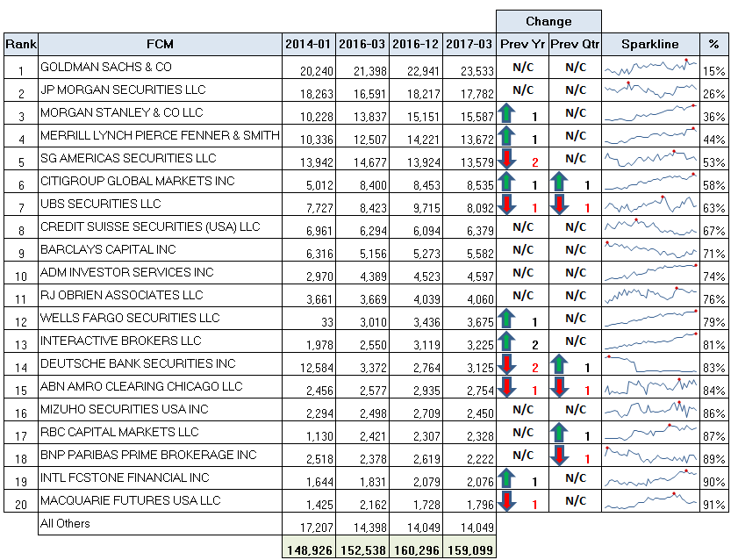Click Deutsche Bank's Prev Qtr up arrow
The image size is (731, 560).
point(560,364)
